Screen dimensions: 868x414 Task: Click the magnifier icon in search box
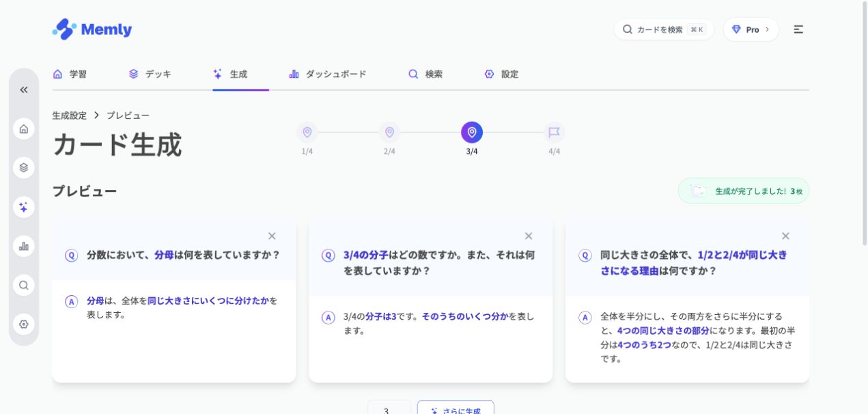click(x=628, y=29)
